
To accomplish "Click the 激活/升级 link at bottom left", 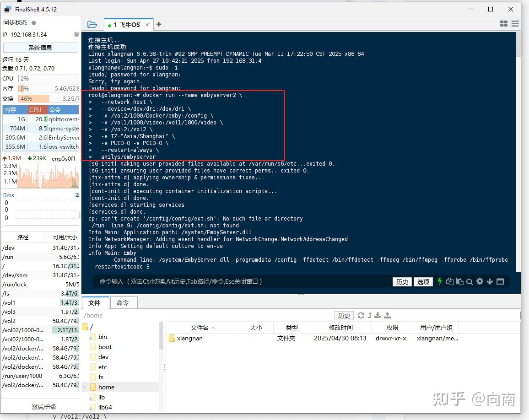I will [x=44, y=406].
